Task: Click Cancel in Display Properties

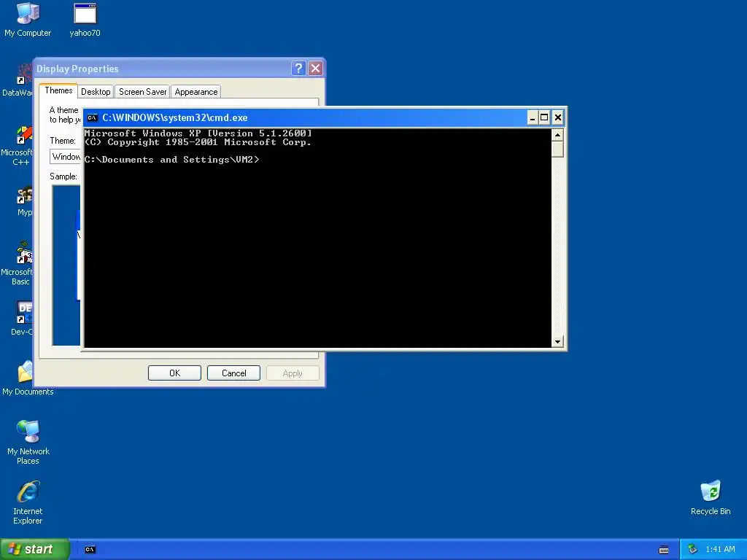Action: [233, 373]
